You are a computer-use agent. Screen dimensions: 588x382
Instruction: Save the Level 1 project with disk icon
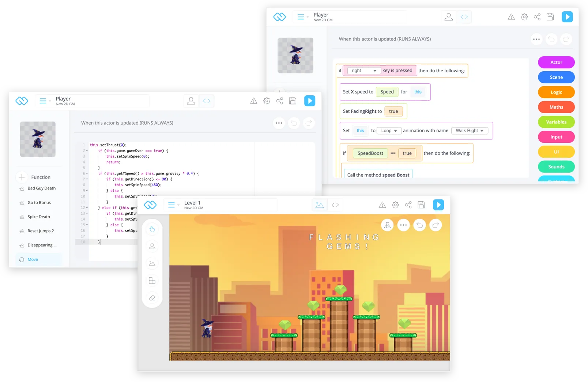421,205
